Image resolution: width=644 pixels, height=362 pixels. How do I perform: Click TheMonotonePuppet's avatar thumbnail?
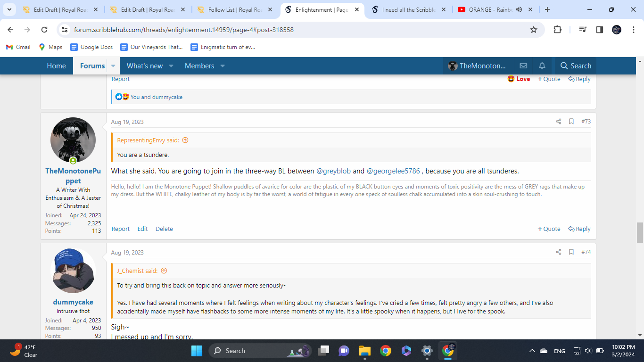click(x=73, y=140)
